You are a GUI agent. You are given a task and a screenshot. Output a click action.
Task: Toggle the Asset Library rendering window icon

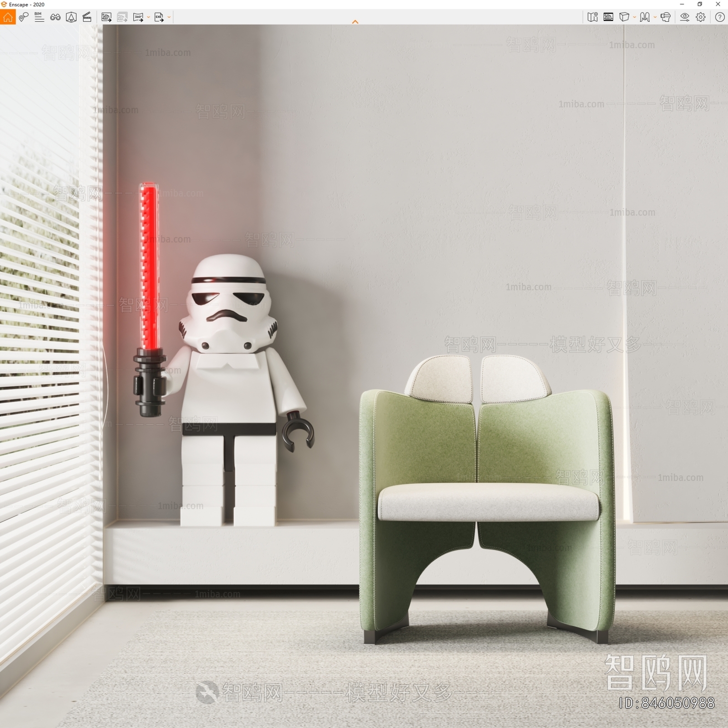608,17
